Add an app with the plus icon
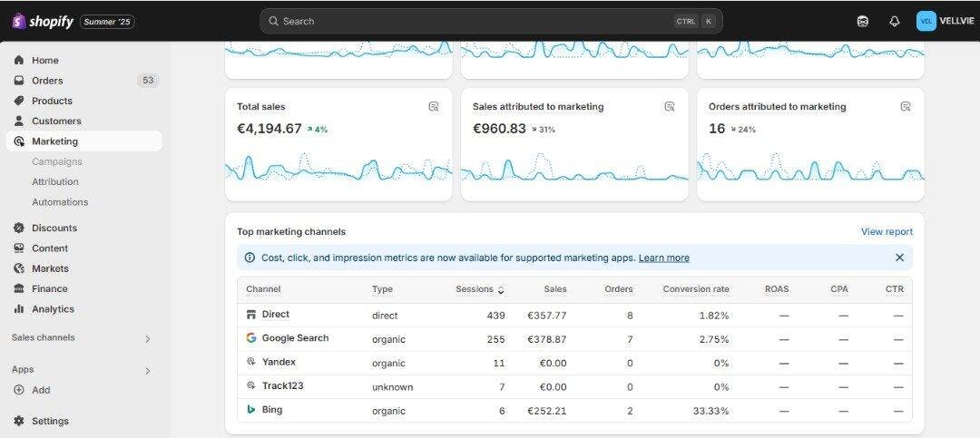The height and width of the screenshot is (438, 980). (19, 390)
